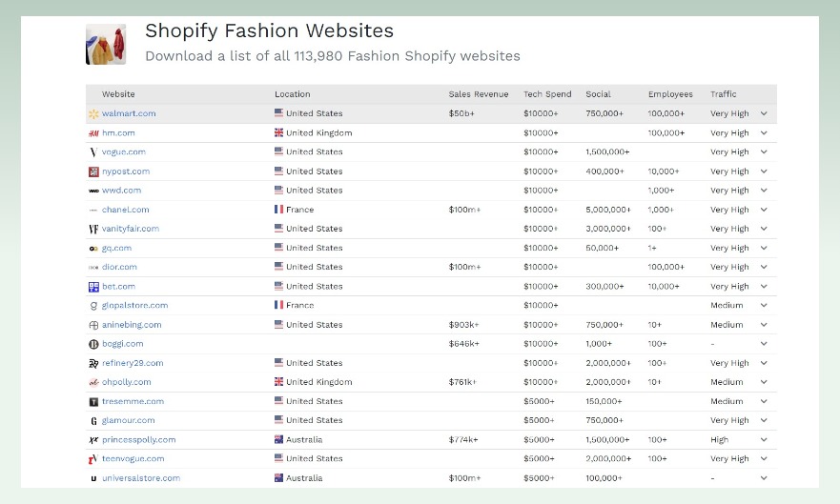This screenshot has height=504, width=840.
Task: Click the fashion clothing thumbnail image
Action: point(106,45)
